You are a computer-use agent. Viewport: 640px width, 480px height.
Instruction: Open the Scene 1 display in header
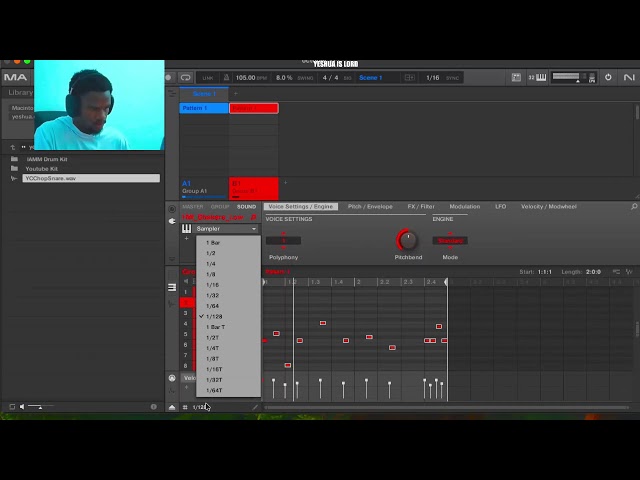[x=371, y=78]
